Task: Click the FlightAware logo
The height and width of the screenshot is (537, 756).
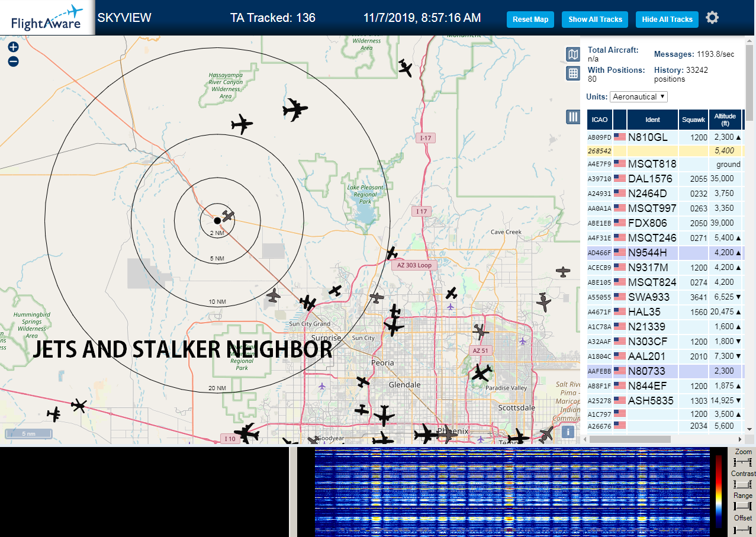Action: 47,18
